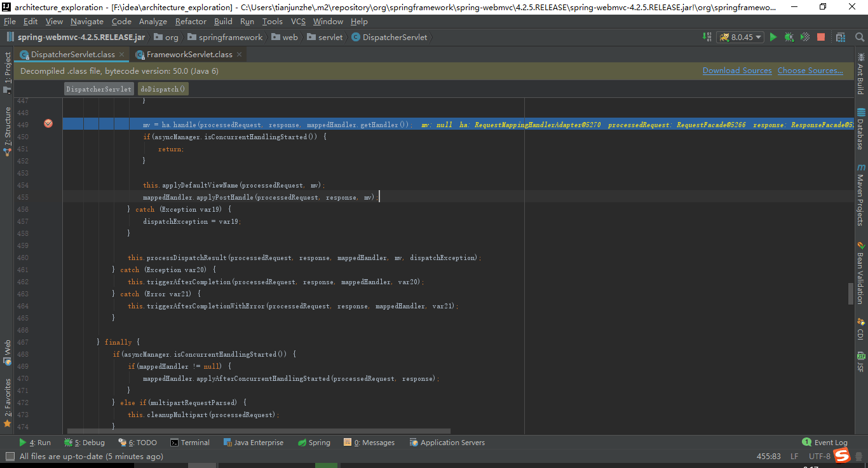Click the Download Sources link

tap(737, 71)
